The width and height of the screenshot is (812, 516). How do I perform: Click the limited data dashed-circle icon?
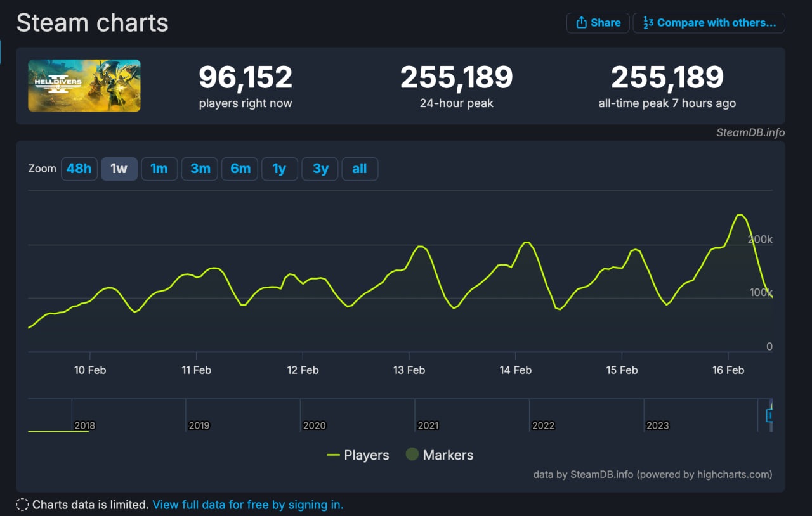(22, 505)
